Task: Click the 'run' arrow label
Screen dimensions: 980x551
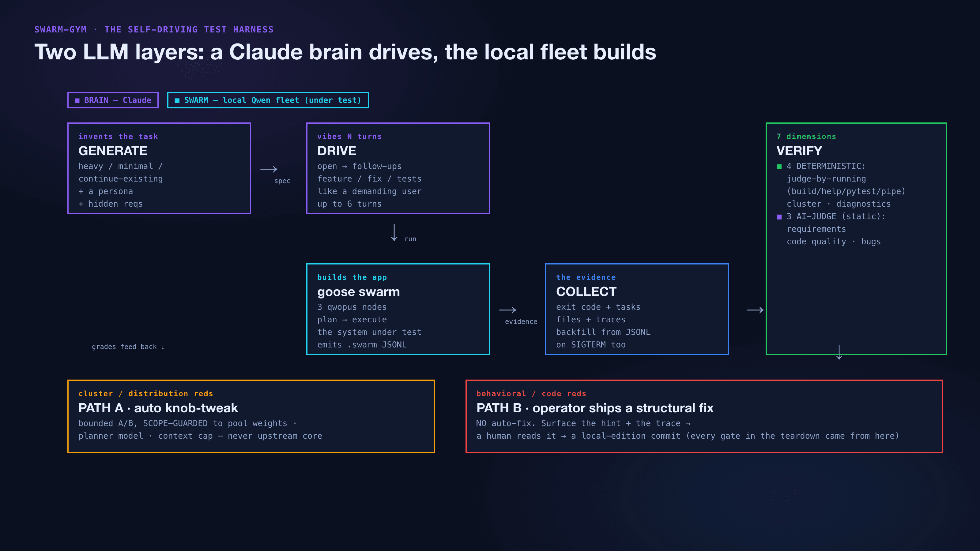Action: pos(410,239)
